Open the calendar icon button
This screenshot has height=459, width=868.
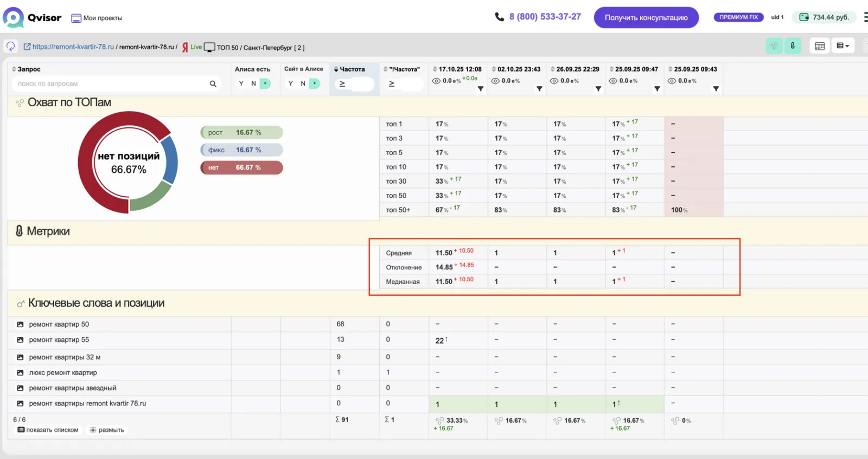tap(820, 46)
